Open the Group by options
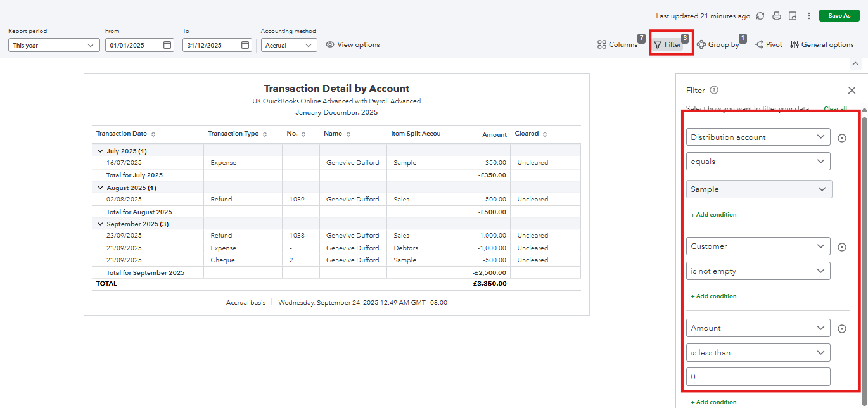The image size is (868, 408). click(x=718, y=45)
